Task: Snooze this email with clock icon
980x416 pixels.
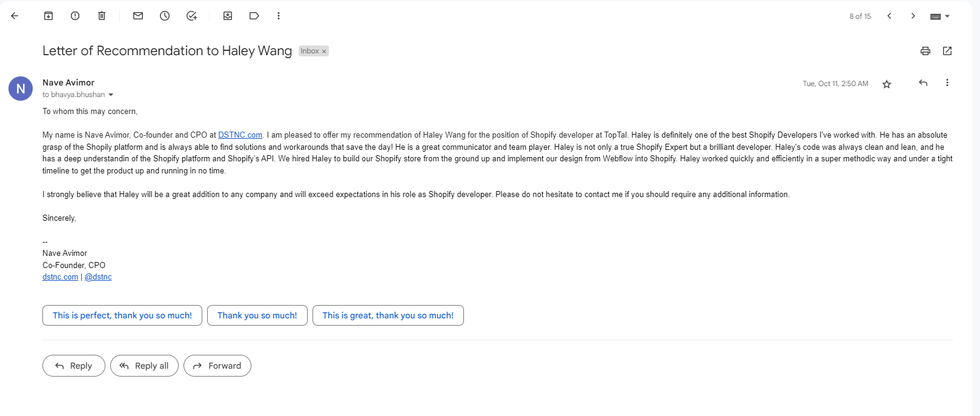Action: pos(165,16)
